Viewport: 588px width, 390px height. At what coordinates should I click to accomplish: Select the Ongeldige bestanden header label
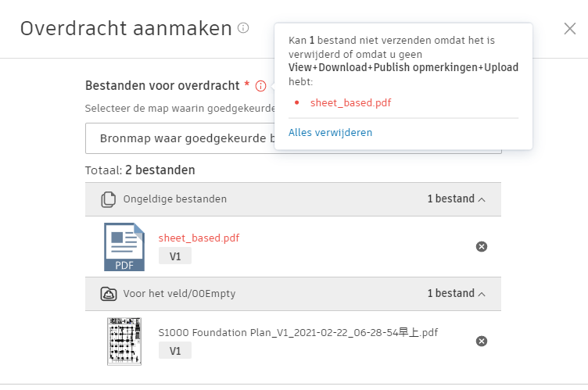(x=175, y=199)
